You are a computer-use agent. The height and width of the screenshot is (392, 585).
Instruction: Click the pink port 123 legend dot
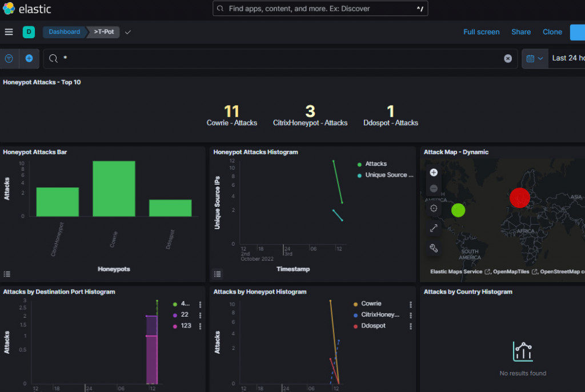175,326
